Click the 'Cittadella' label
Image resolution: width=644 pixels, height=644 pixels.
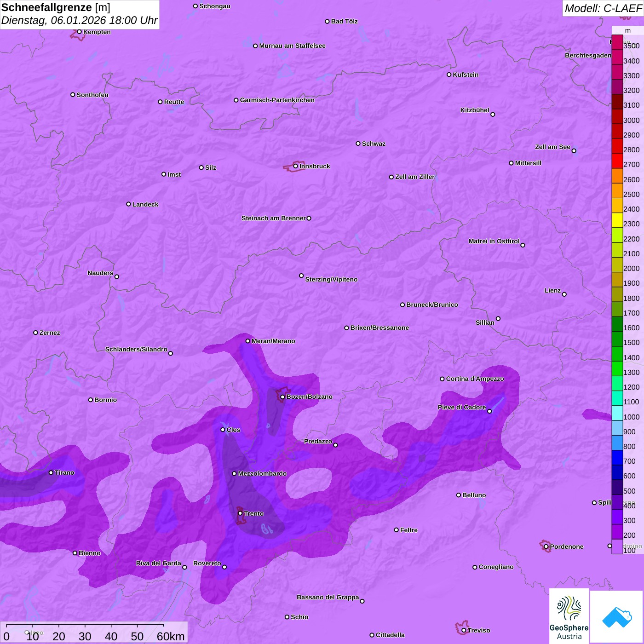coord(390,635)
